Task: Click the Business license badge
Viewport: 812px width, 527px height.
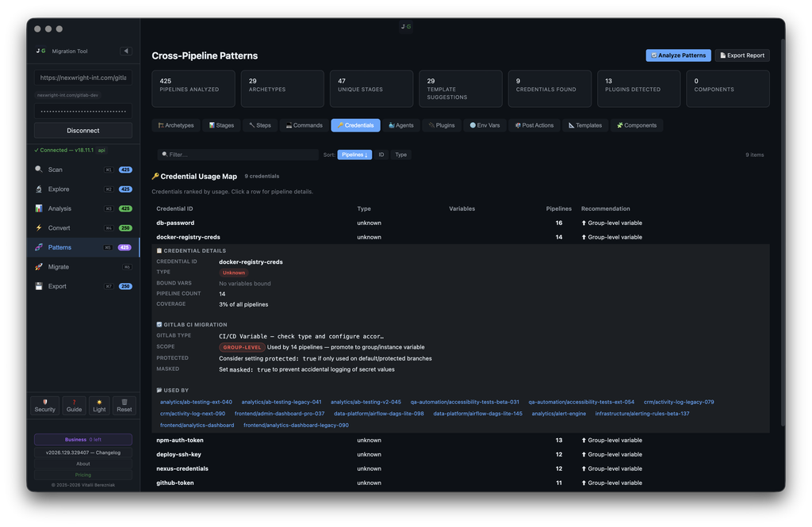Action: [82, 440]
